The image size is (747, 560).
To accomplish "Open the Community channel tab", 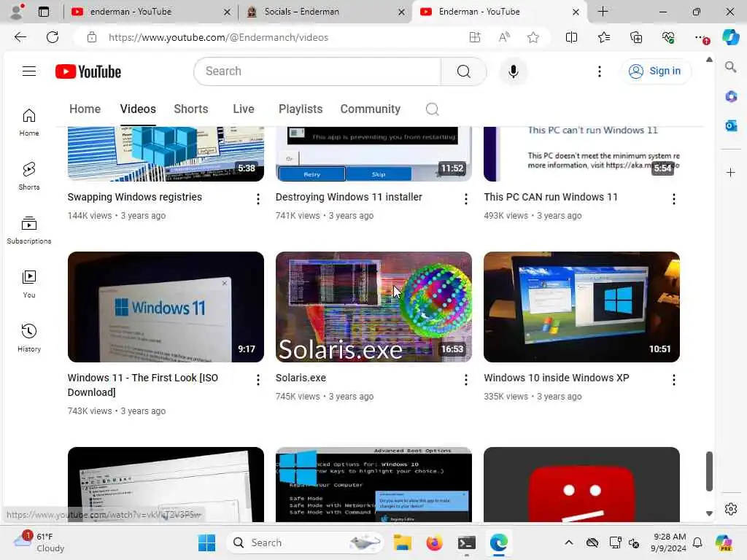I will [x=370, y=109].
